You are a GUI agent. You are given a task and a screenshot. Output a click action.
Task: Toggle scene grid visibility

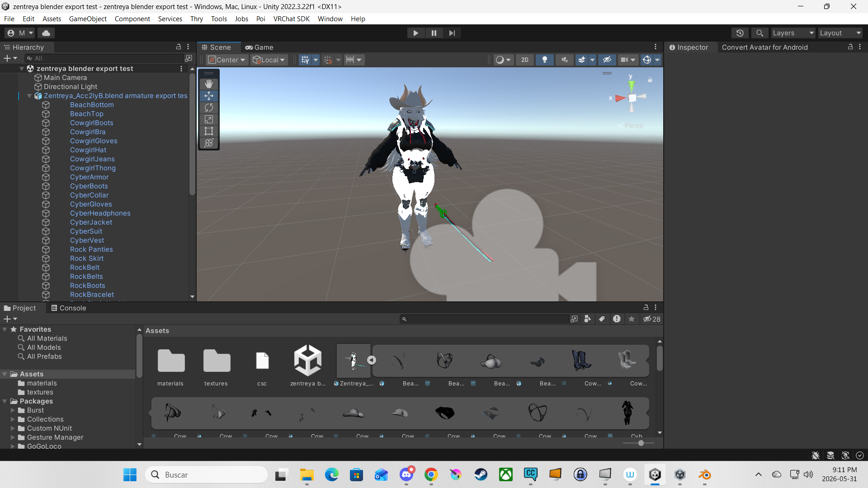tap(305, 60)
